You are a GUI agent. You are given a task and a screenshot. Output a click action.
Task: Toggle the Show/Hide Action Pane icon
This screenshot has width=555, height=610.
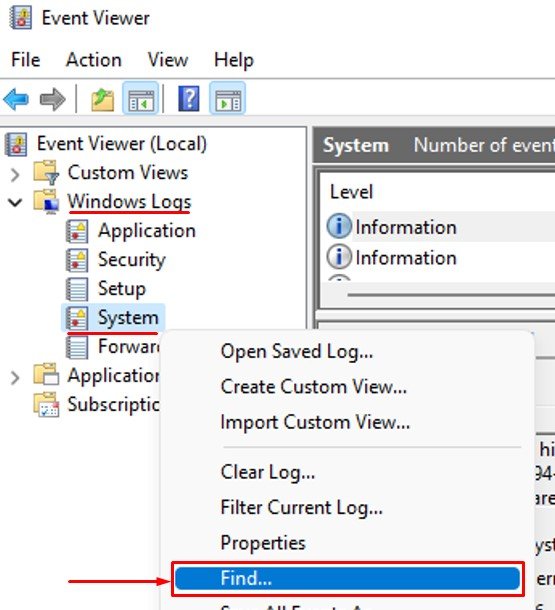228,98
